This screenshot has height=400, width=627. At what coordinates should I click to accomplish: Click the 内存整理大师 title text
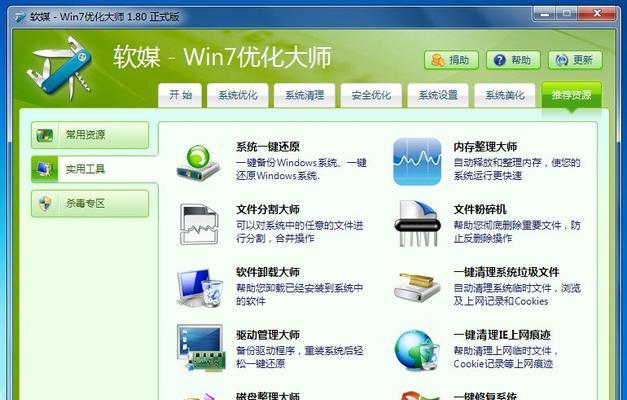pos(485,147)
